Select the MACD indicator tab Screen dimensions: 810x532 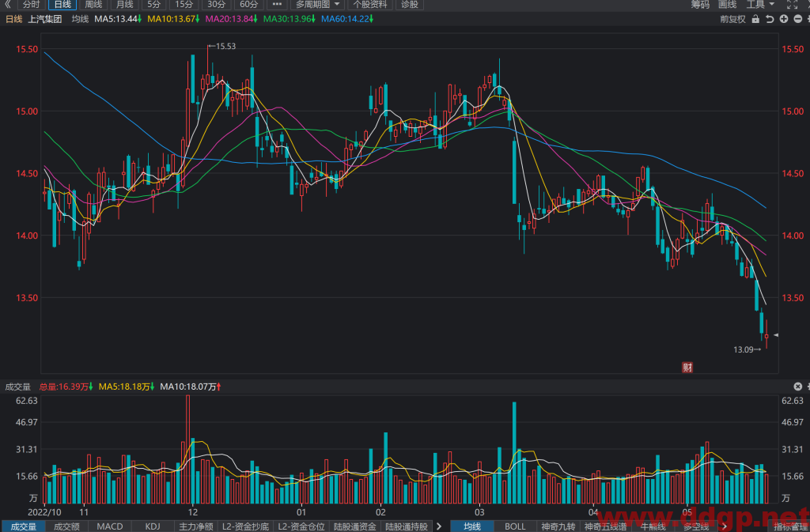point(110,526)
